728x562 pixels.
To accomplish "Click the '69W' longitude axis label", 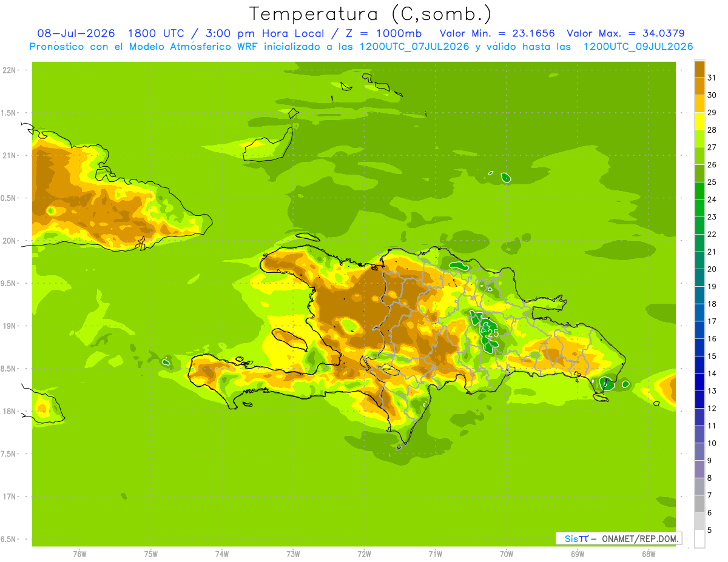I will [x=578, y=554].
